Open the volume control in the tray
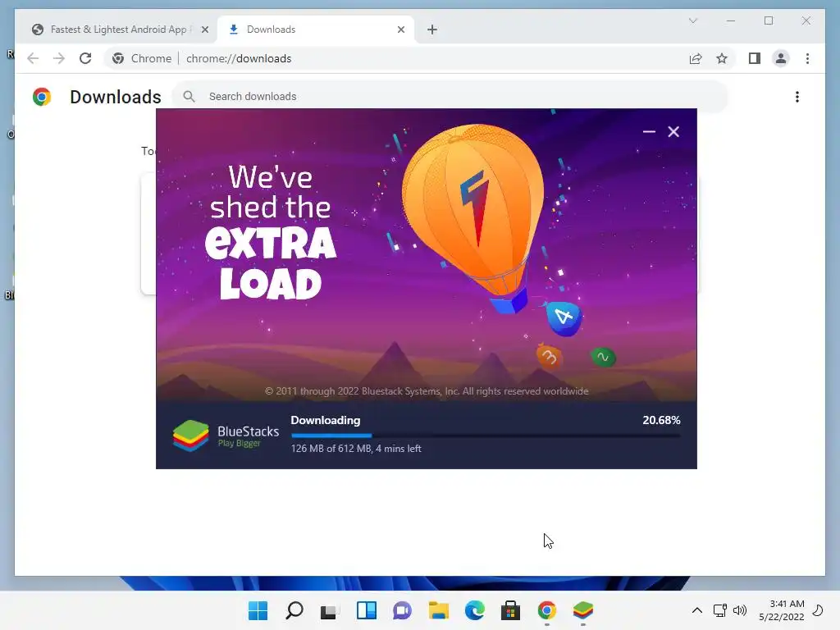This screenshot has height=630, width=840. [740, 610]
